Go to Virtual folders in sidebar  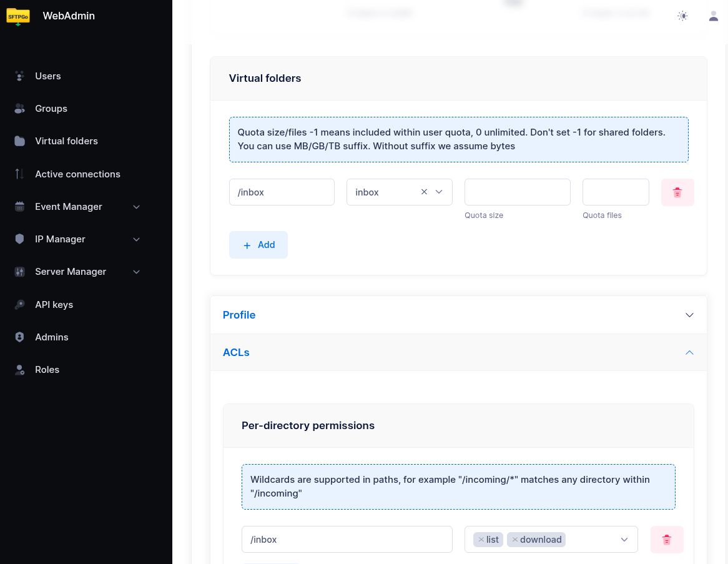66,141
